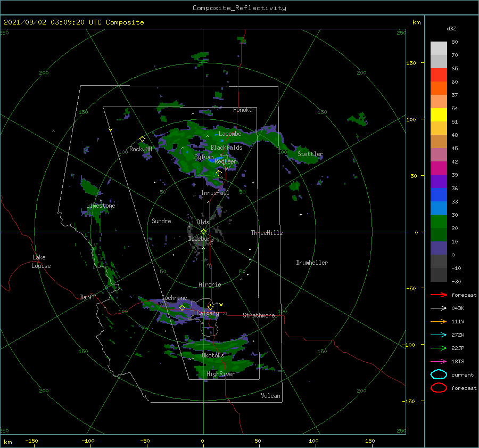Click the white 04DK arrow icon
This screenshot has height=448, width=479.
click(439, 308)
